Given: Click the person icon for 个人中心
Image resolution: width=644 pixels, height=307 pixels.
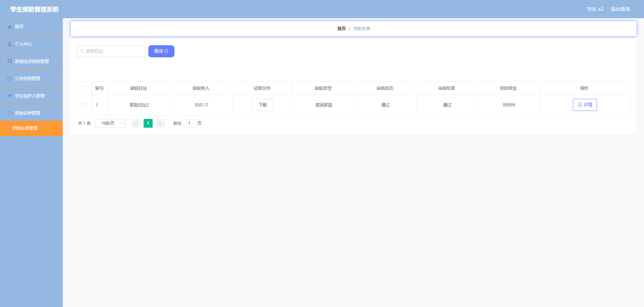Looking at the screenshot, I should pyautogui.click(x=10, y=44).
